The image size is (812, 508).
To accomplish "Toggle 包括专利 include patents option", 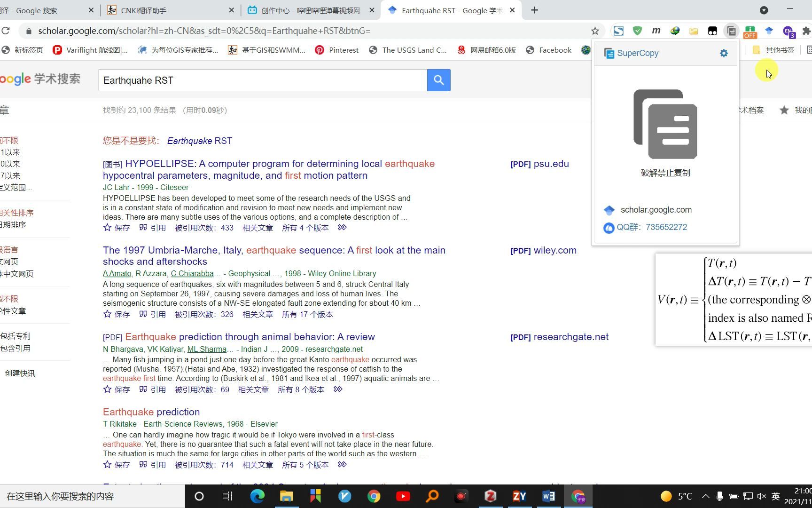I will pos(15,336).
